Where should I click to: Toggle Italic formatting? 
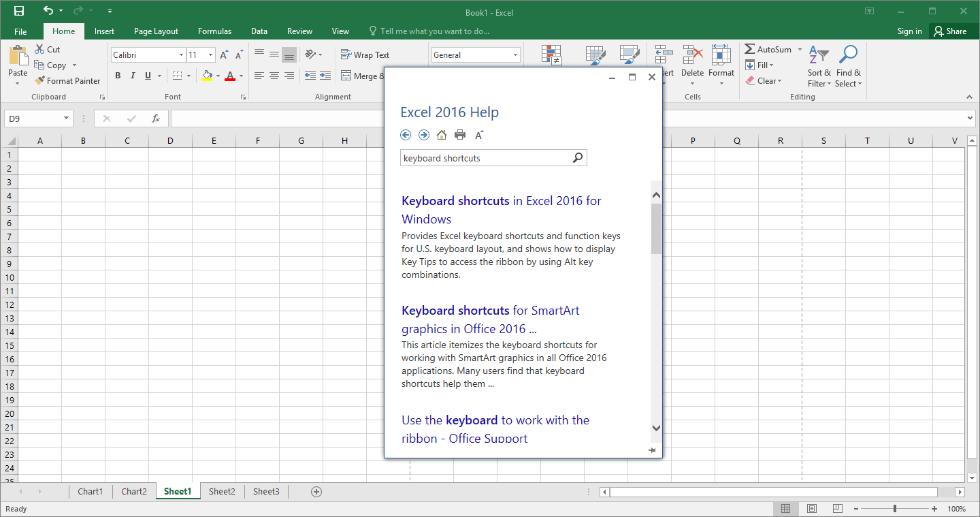(133, 76)
